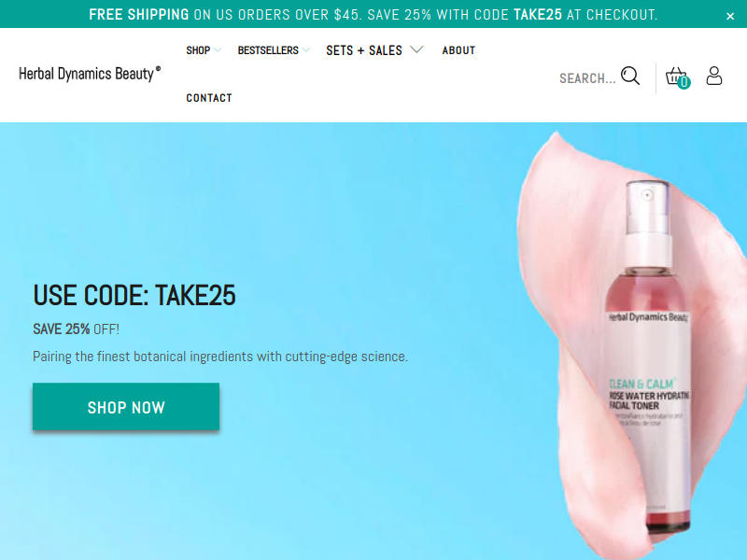Expand the SETS + SALES chevron

click(416, 49)
